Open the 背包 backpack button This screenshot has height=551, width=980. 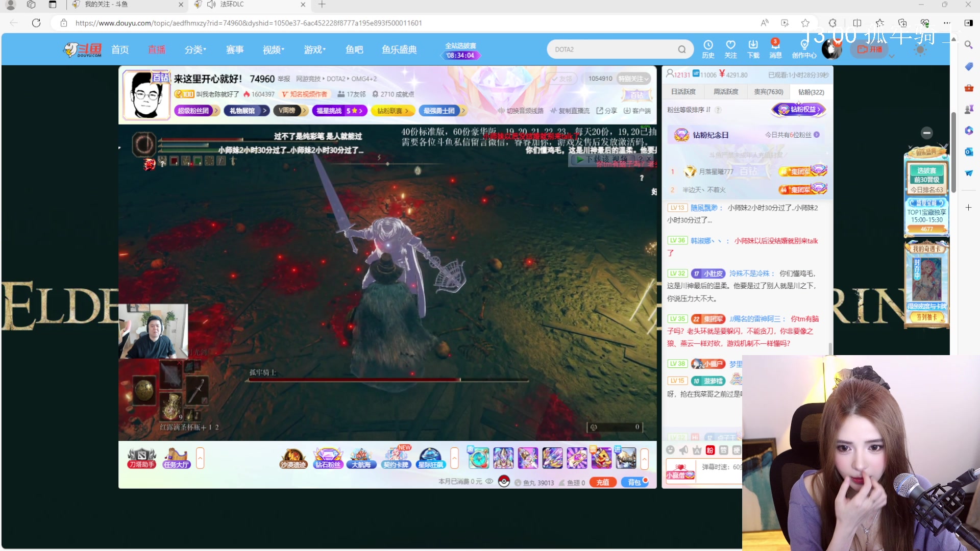[634, 482]
